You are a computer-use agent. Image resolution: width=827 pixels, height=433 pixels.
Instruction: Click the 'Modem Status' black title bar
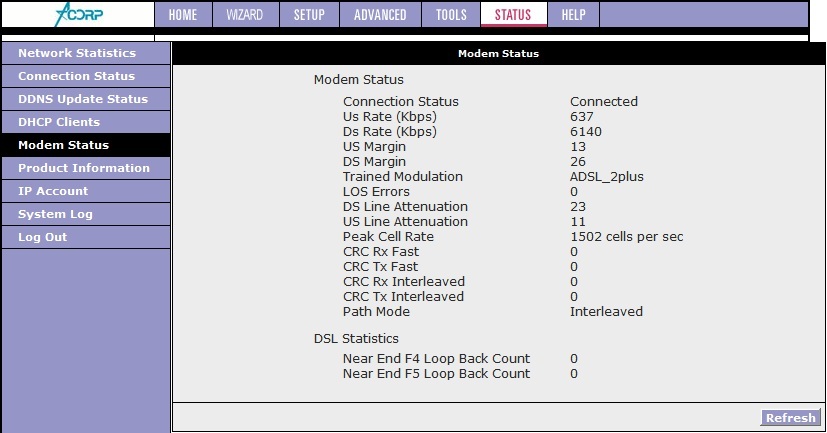(499, 53)
